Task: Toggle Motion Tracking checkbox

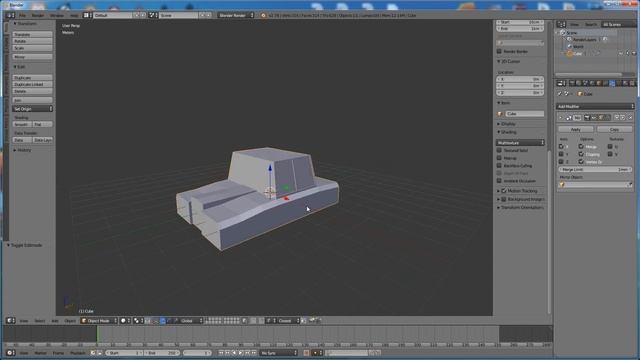Action: click(504, 191)
